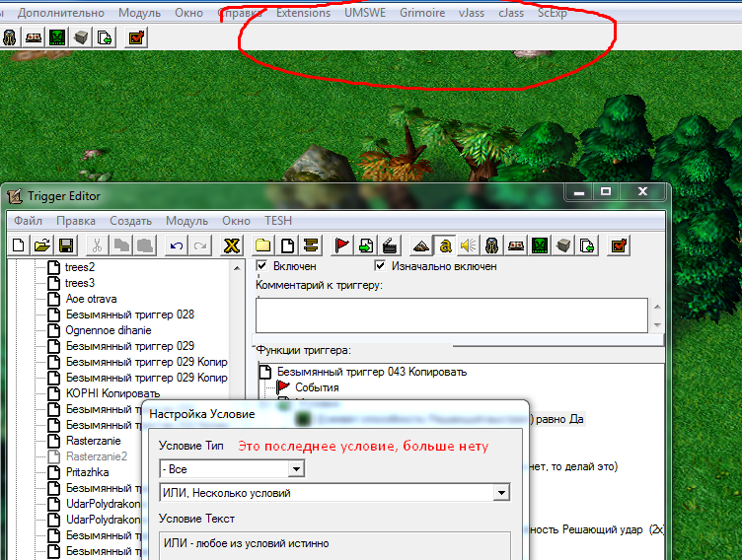This screenshot has height=560, width=742.
Task: Add a new condition with green arrow icon
Action: (366, 245)
